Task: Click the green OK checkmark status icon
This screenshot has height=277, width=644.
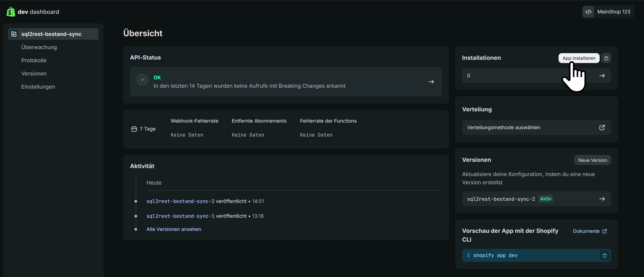Action: 143,80
